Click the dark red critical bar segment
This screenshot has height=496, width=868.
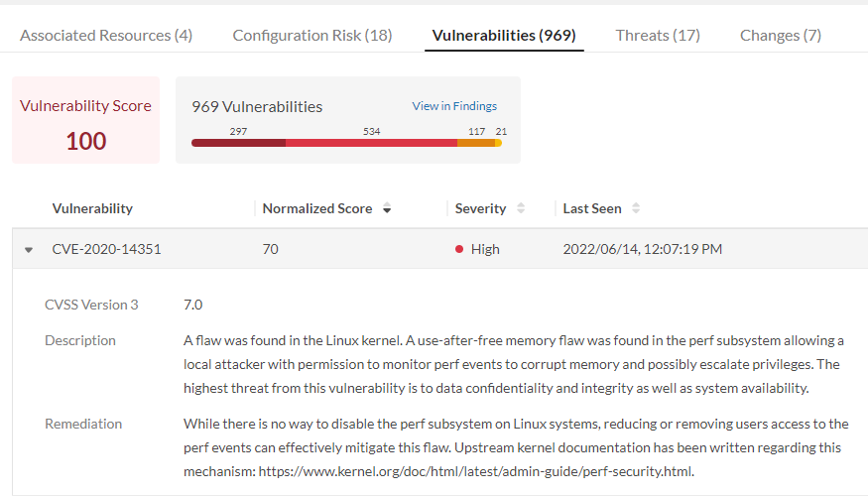[x=238, y=143]
